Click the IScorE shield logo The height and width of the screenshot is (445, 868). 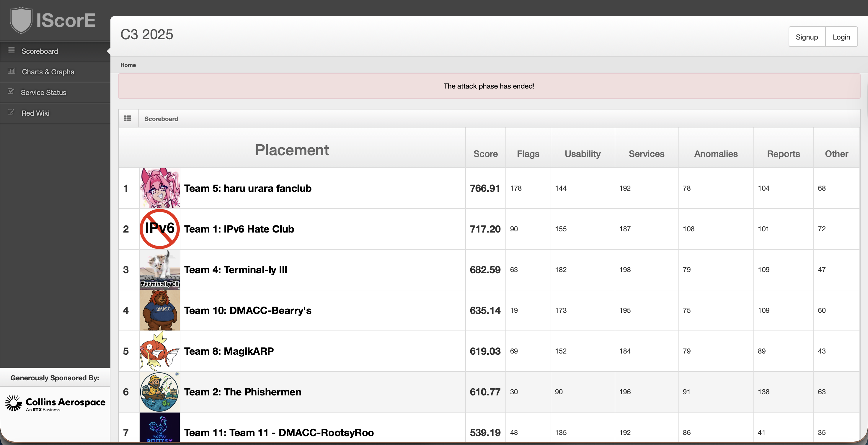point(21,20)
